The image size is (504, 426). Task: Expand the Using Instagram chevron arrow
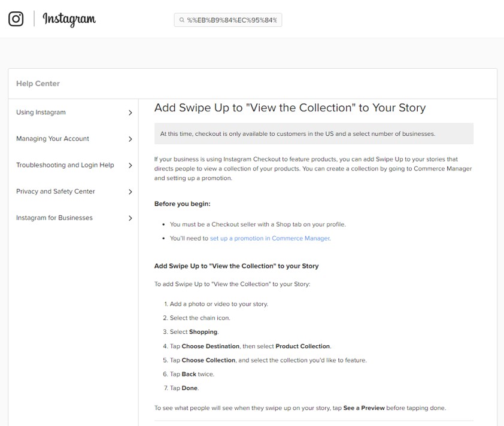coord(130,112)
